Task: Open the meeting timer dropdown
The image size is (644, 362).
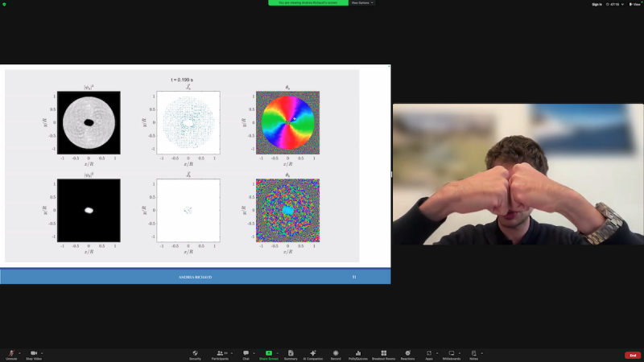Action: tap(615, 5)
